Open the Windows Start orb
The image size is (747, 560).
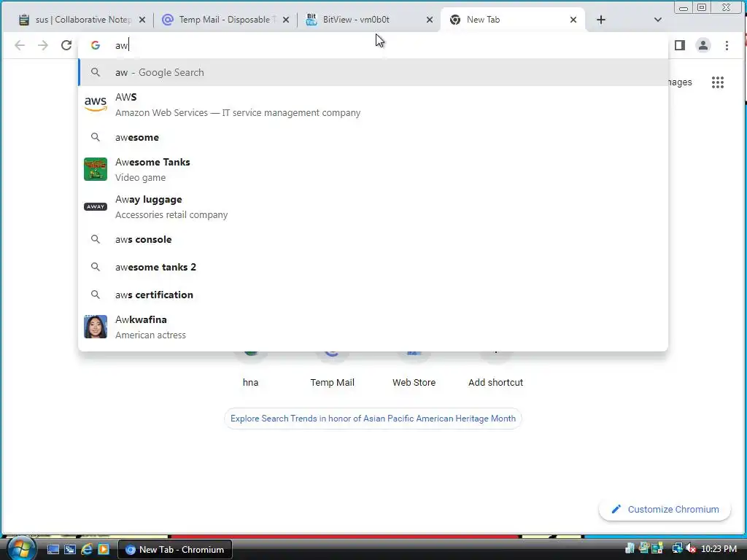point(21,548)
